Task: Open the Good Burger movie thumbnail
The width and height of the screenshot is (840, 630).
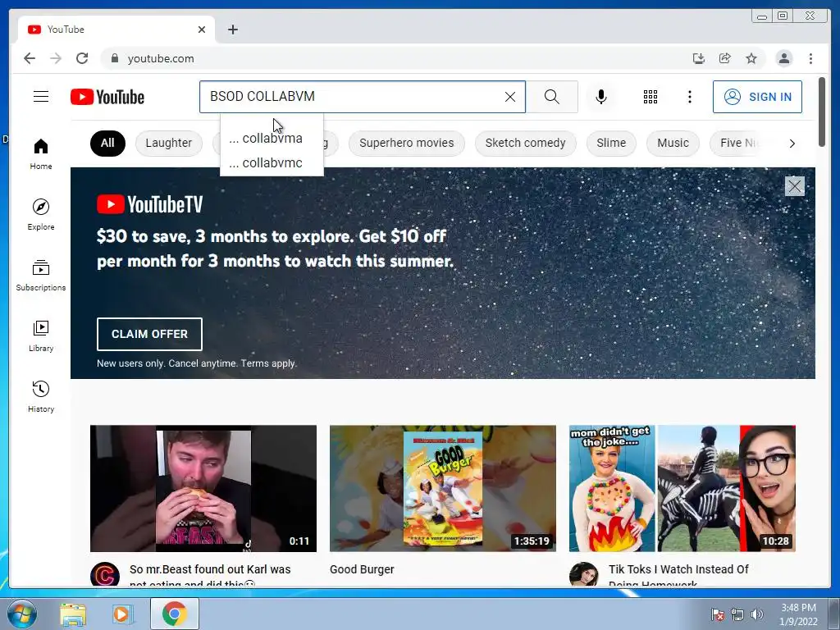Action: (442, 488)
